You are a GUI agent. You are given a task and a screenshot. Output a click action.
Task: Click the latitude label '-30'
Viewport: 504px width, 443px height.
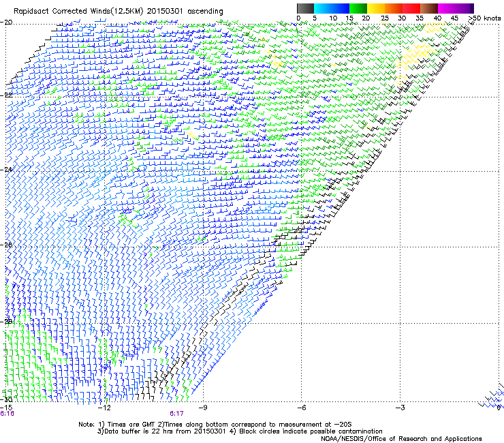point(6,399)
